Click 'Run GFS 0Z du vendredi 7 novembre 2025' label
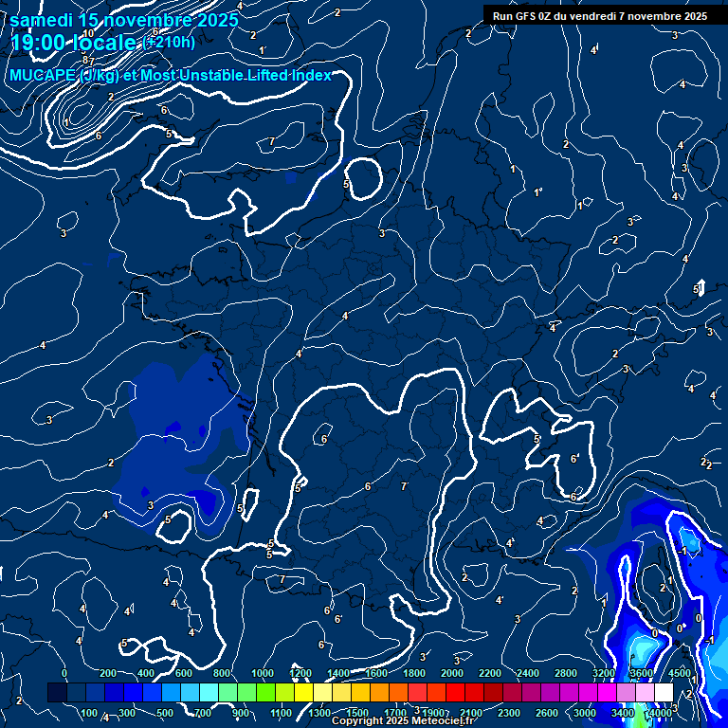 click(600, 16)
